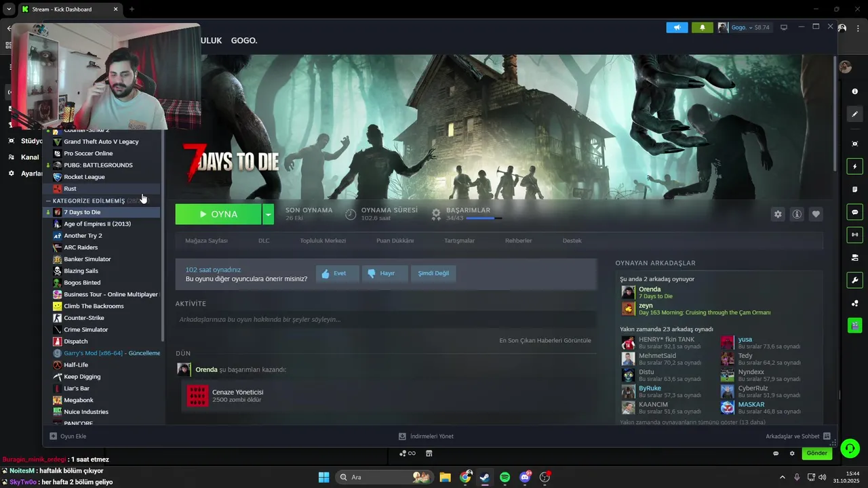Open Puan Dükkânı tab
Screen dimensions: 868x488
click(x=395, y=241)
